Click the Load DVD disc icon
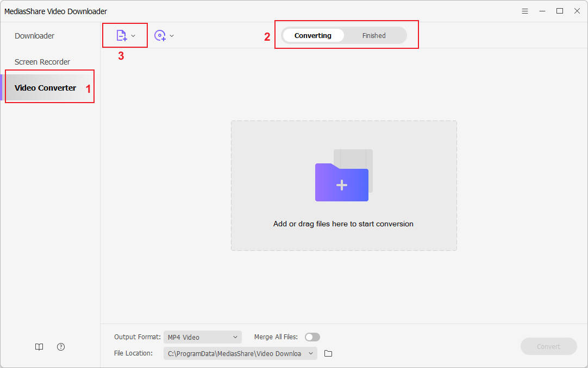 (x=160, y=36)
